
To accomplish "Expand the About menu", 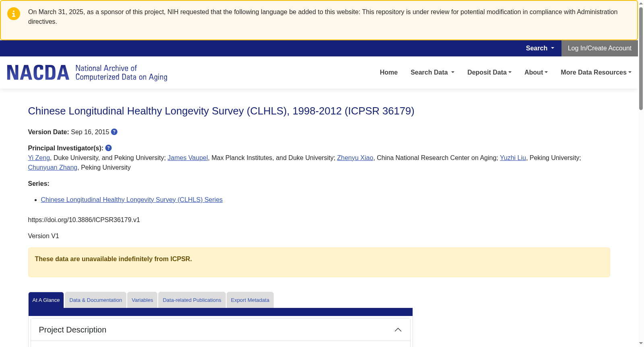I will (x=536, y=73).
